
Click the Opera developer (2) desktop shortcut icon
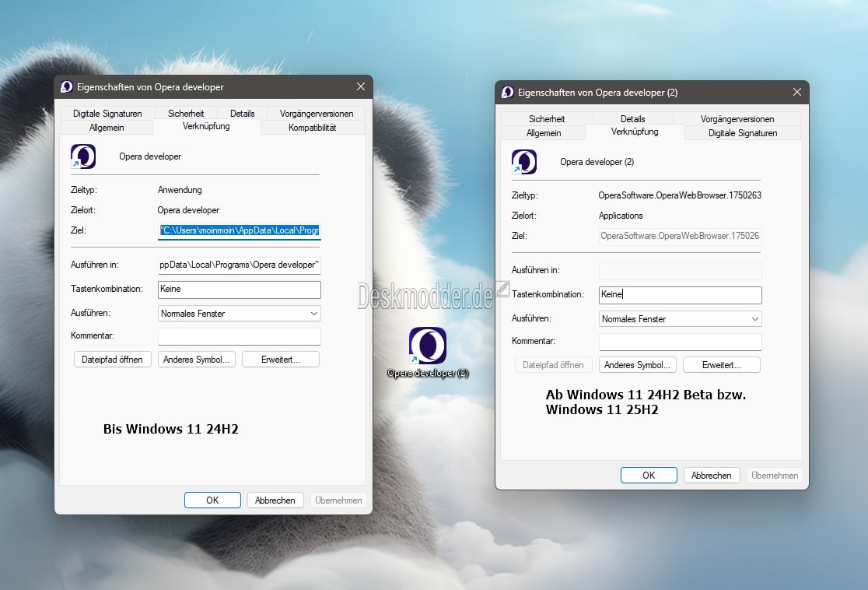tap(427, 346)
